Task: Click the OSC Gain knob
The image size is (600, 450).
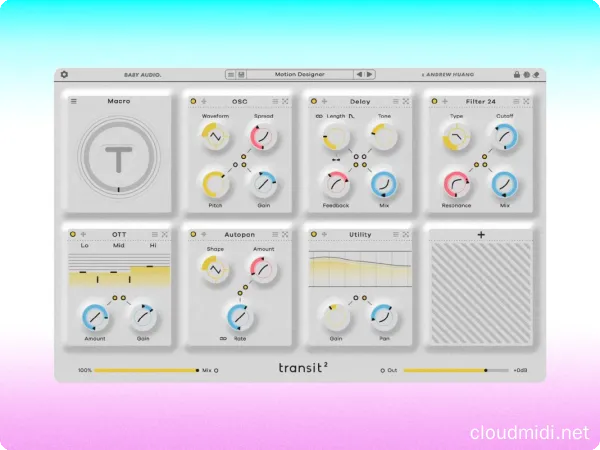Action: click(x=263, y=184)
